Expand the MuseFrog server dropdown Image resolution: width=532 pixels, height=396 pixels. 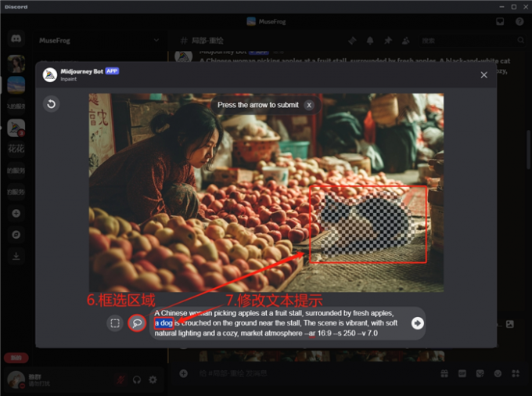point(156,41)
